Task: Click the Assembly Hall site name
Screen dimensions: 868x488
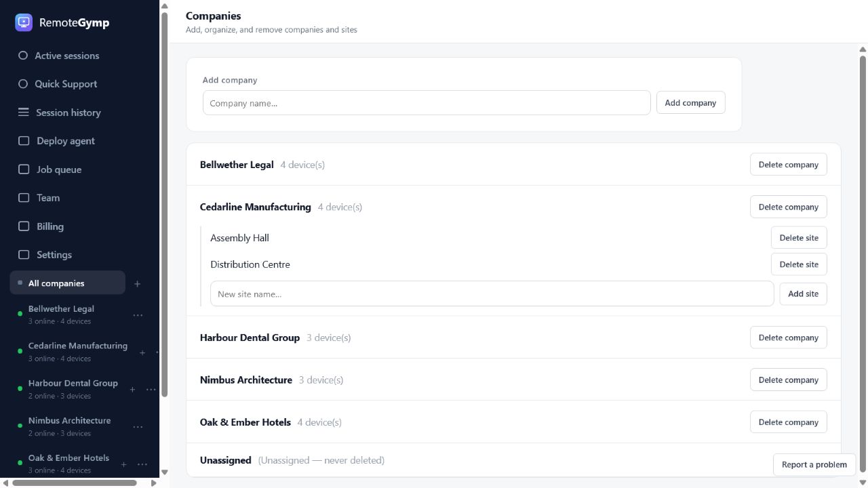Action: click(x=239, y=238)
